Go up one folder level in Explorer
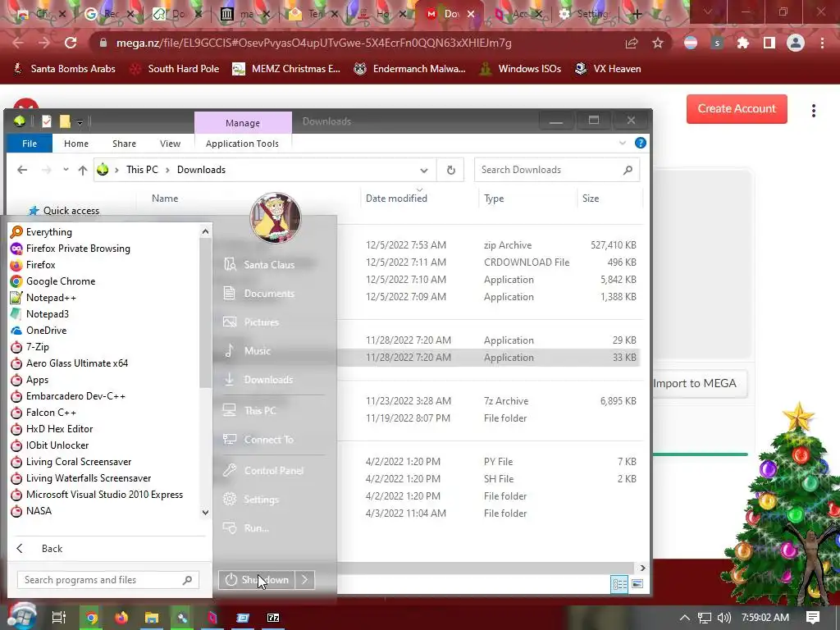 [83, 170]
